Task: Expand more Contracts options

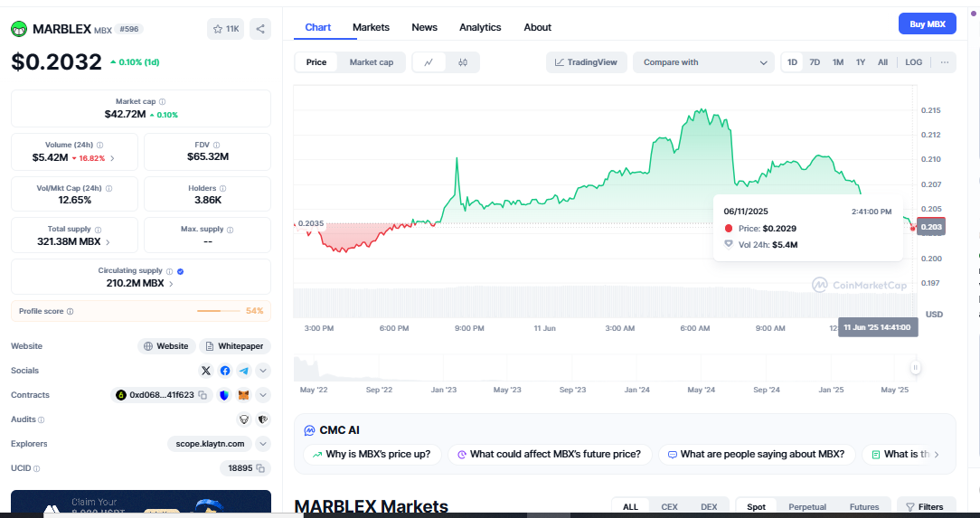Action: tap(263, 395)
